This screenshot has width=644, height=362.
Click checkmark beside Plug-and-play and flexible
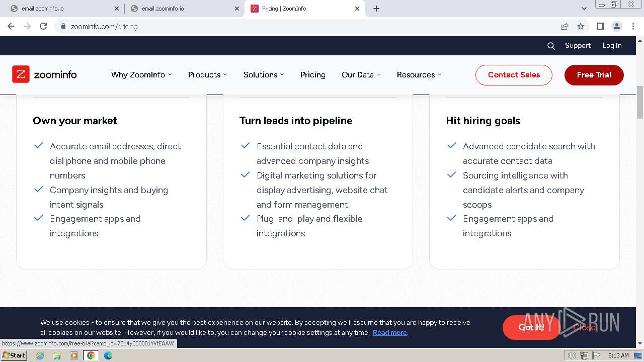tap(245, 218)
